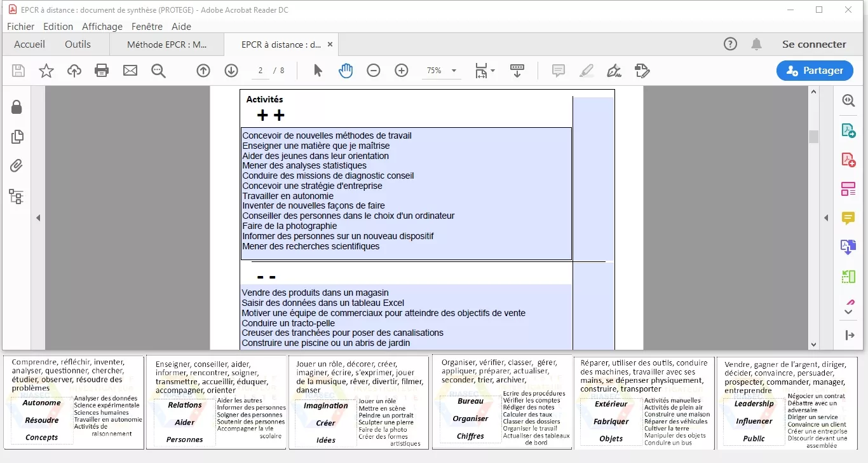This screenshot has height=463, width=868.
Task: Click 'Conduire un tracto-pelle' text
Action: click(x=288, y=323)
